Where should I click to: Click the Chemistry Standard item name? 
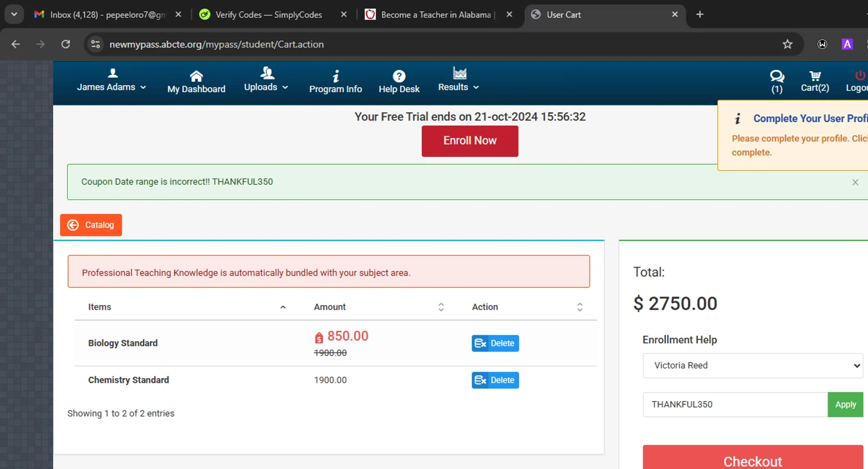tap(128, 380)
